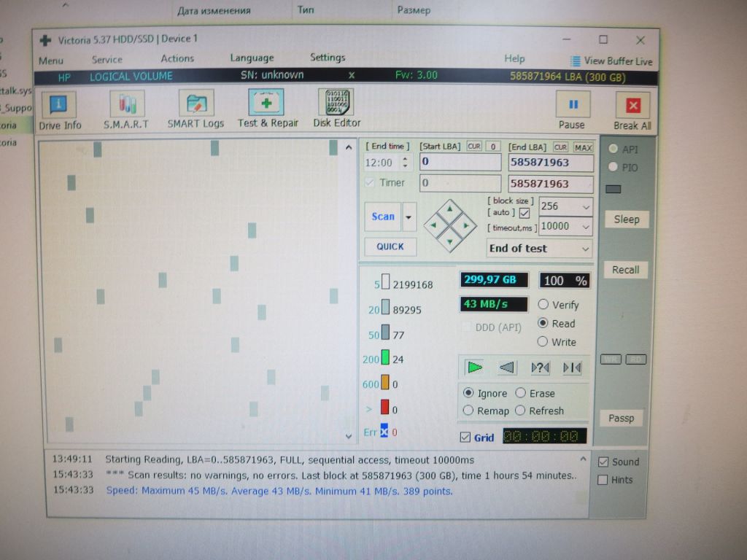Click the blue Err X icon
The height and width of the screenshot is (560, 747).
point(384,431)
